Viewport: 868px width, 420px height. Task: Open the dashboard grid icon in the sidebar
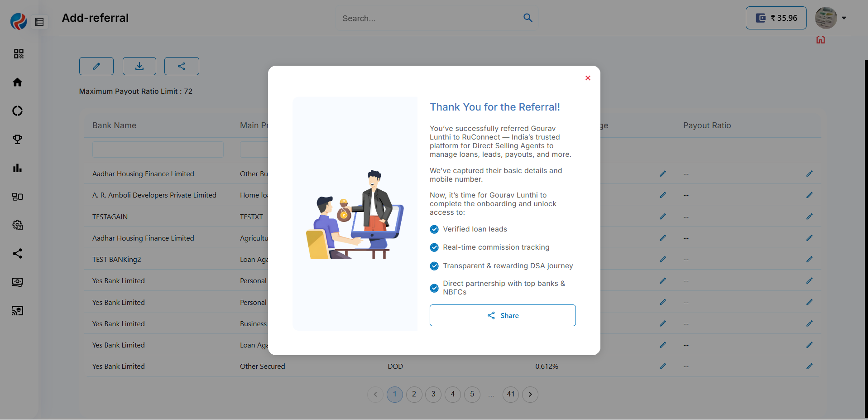pos(18,54)
